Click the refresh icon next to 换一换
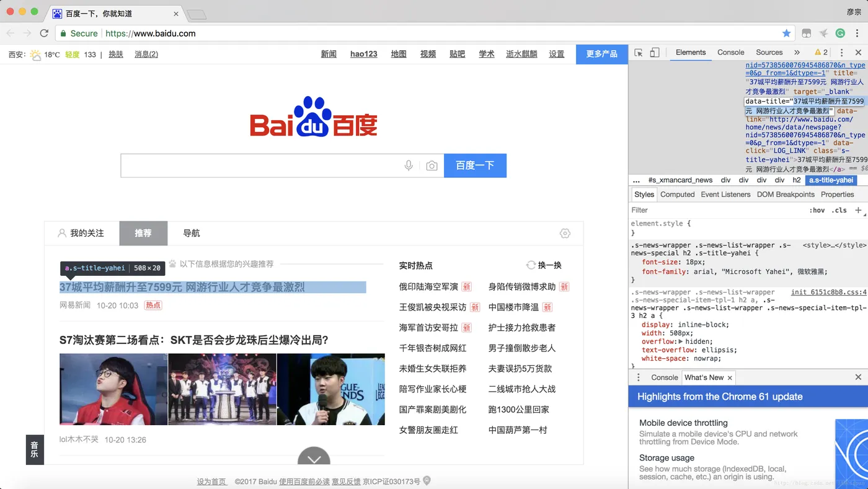The image size is (868, 489). coord(531,265)
